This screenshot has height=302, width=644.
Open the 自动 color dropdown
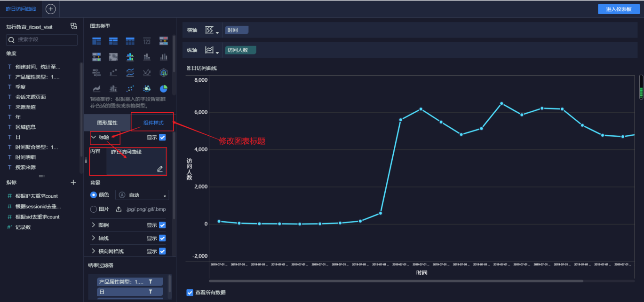click(142, 195)
